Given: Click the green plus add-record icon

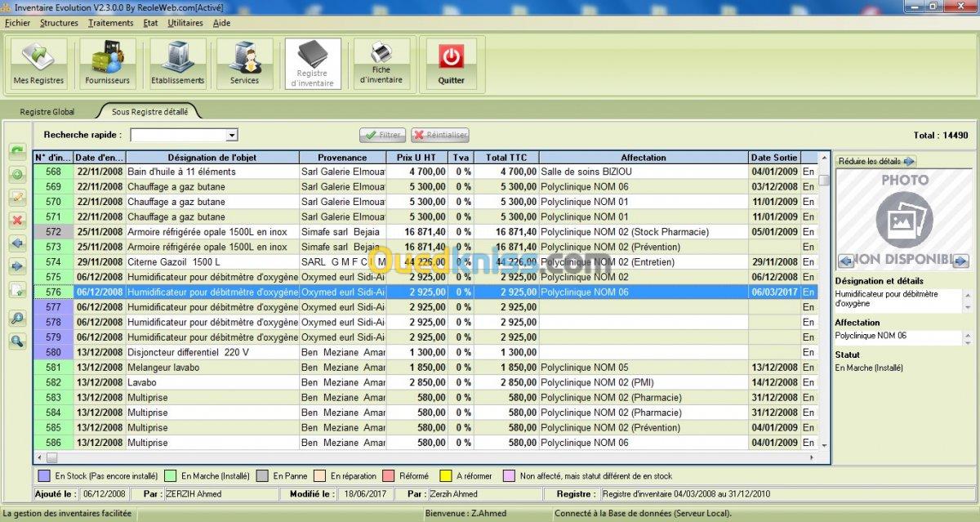Looking at the screenshot, I should pyautogui.click(x=17, y=174).
